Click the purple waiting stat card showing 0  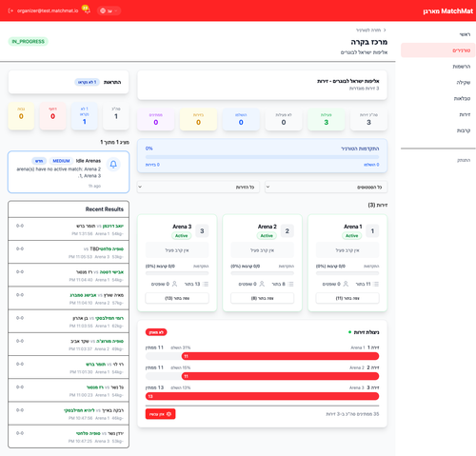[156, 119]
